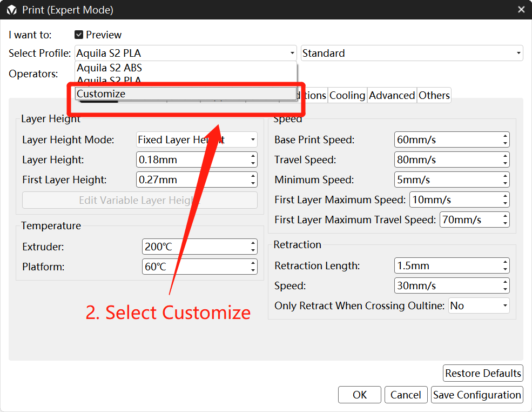Increase the First Layer Maximum Travel Speed

pyautogui.click(x=505, y=216)
